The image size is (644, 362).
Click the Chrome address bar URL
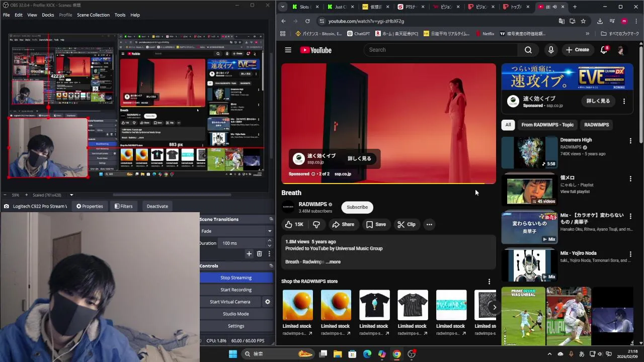click(366, 21)
